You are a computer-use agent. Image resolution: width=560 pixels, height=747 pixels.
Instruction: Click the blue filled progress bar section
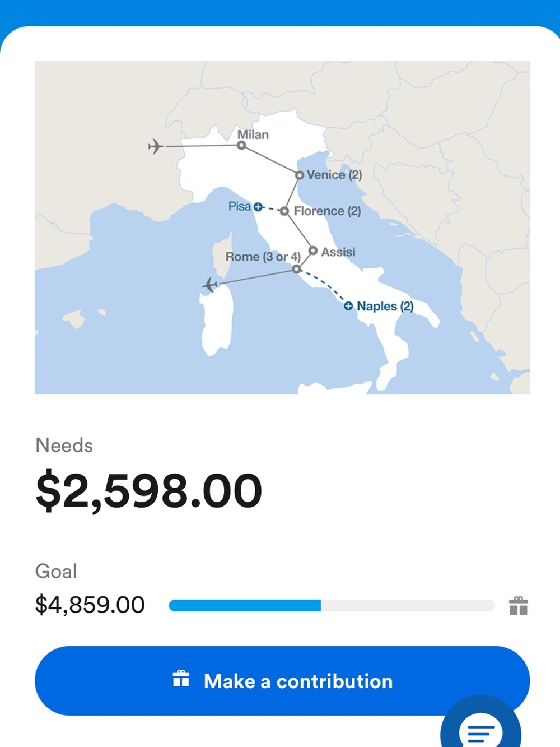point(245,605)
